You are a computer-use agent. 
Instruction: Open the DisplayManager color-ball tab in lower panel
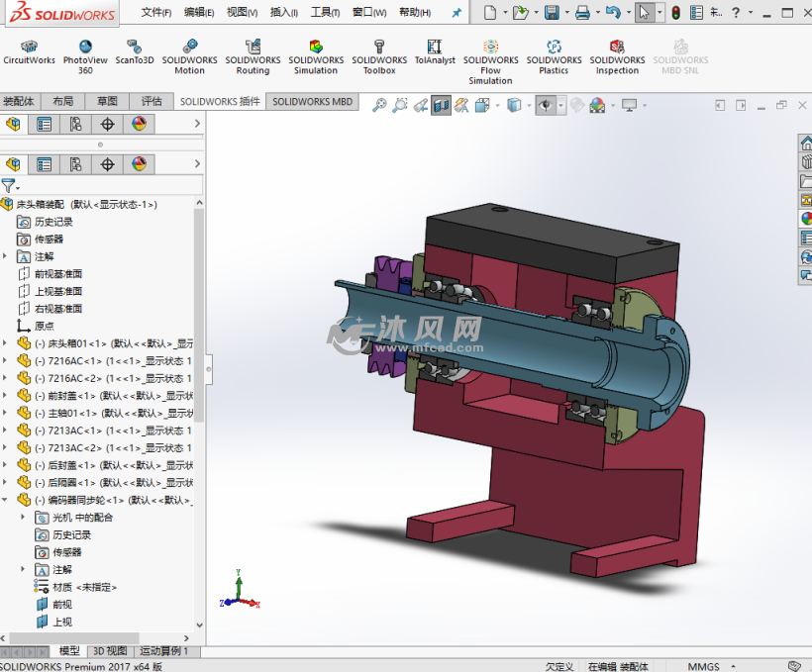139,164
